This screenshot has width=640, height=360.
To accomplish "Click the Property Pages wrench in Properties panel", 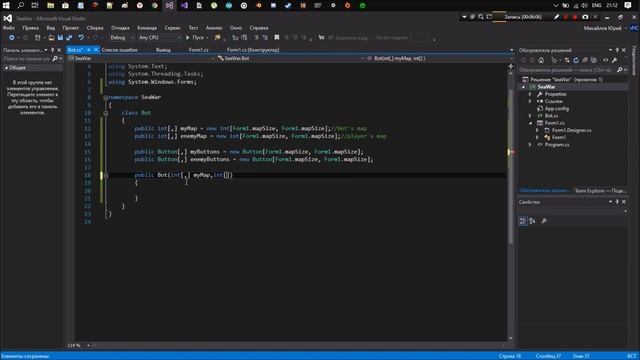I will [x=544, y=221].
